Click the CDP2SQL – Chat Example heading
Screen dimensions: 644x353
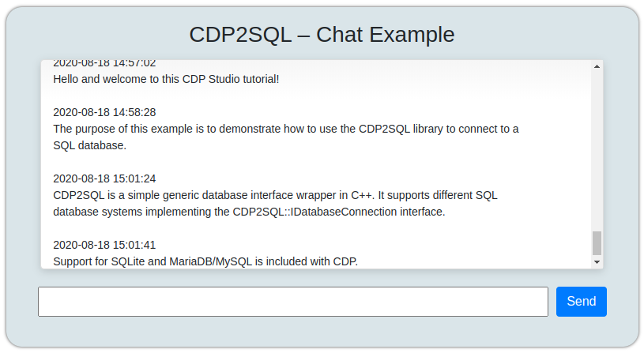point(322,34)
